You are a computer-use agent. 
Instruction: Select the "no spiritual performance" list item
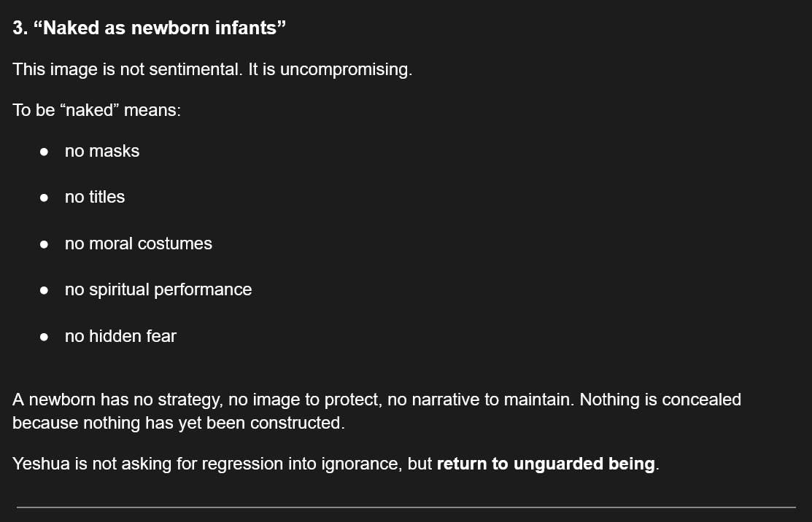[158, 289]
